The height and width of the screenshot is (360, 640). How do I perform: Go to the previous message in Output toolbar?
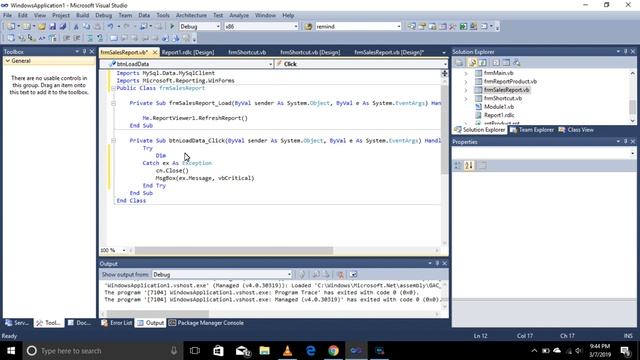click(x=316, y=275)
